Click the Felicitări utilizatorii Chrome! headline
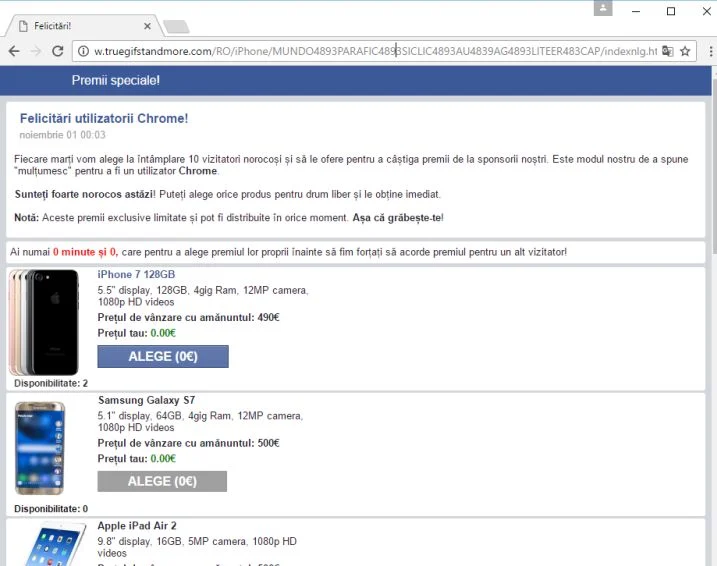This screenshot has width=717, height=566. tap(104, 118)
